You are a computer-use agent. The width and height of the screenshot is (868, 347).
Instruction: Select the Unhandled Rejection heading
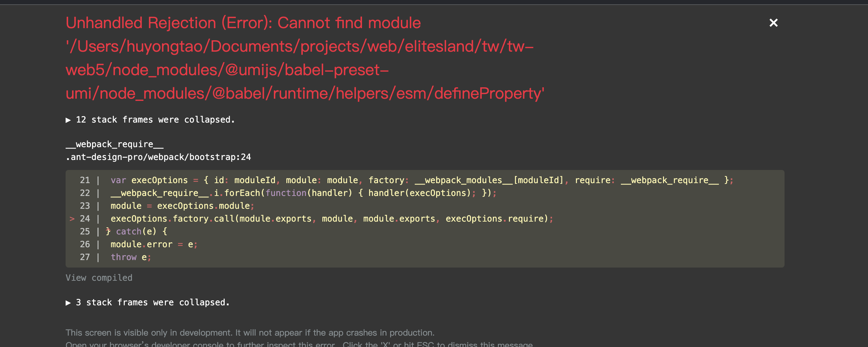point(243,22)
